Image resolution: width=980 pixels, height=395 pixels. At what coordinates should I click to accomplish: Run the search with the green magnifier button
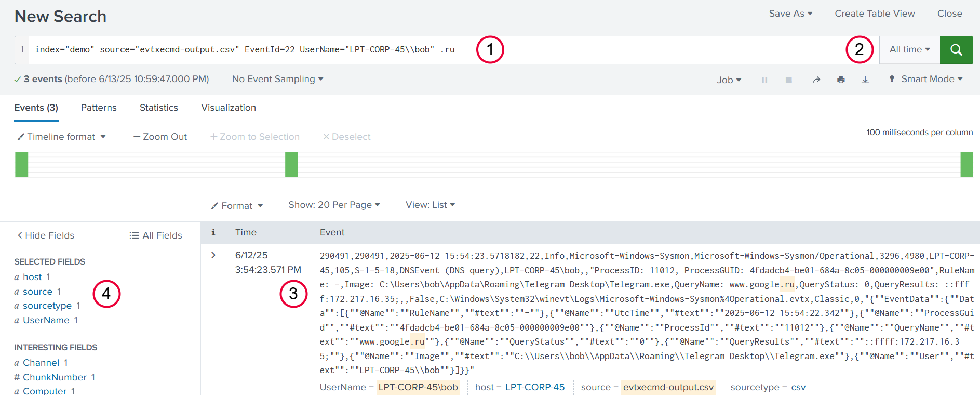point(956,50)
